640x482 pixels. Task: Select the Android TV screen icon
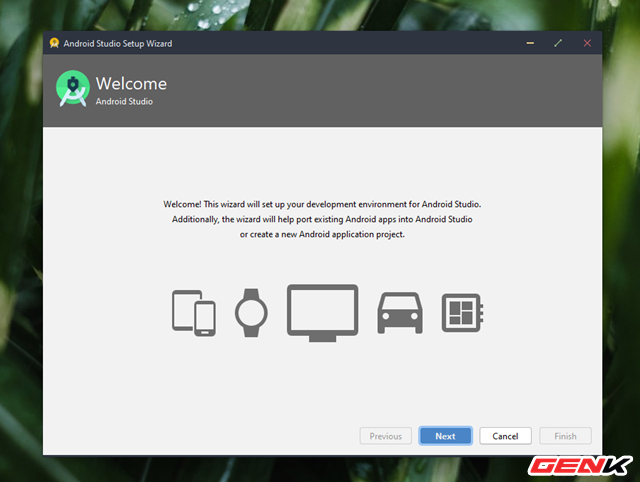pyautogui.click(x=322, y=312)
